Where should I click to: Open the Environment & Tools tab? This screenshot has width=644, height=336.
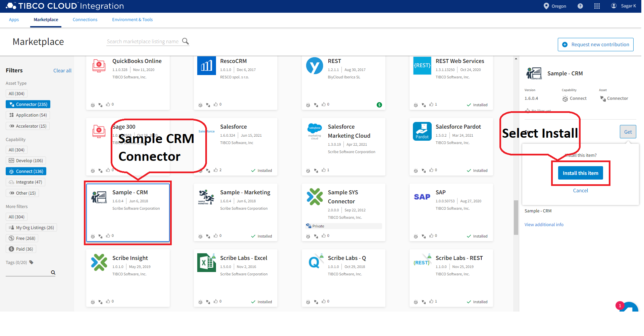pyautogui.click(x=132, y=20)
